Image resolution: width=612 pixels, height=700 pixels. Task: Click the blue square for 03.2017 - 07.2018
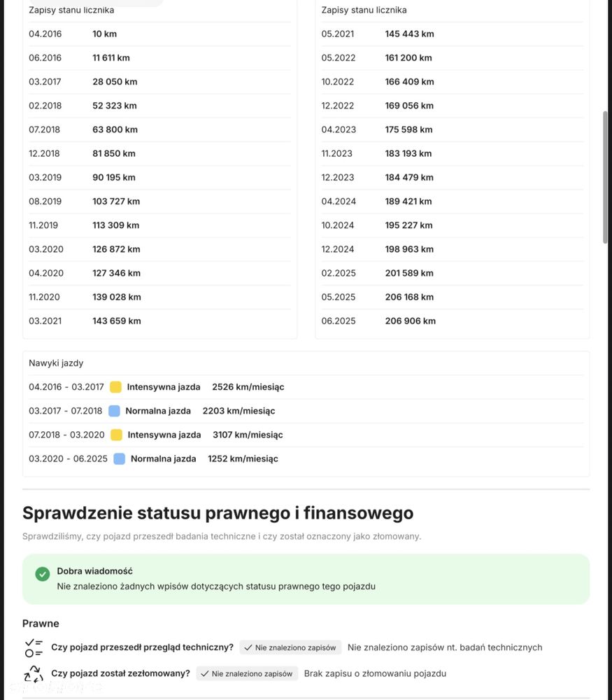pos(114,411)
